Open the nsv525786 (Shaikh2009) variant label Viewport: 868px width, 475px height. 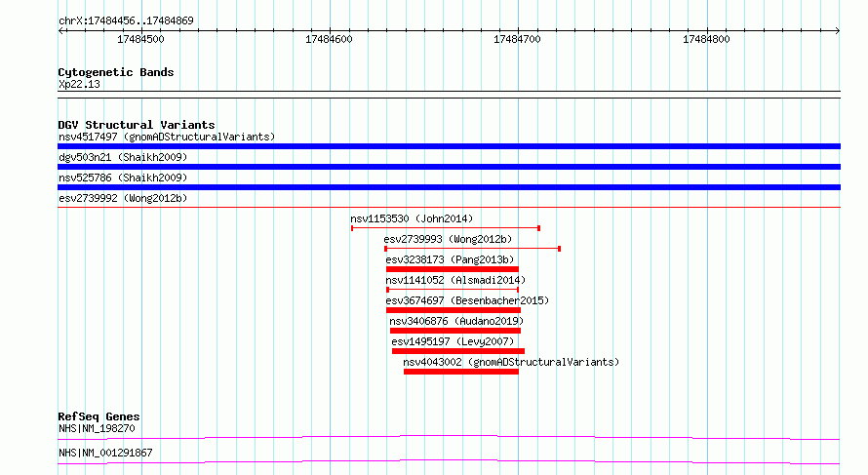point(123,178)
